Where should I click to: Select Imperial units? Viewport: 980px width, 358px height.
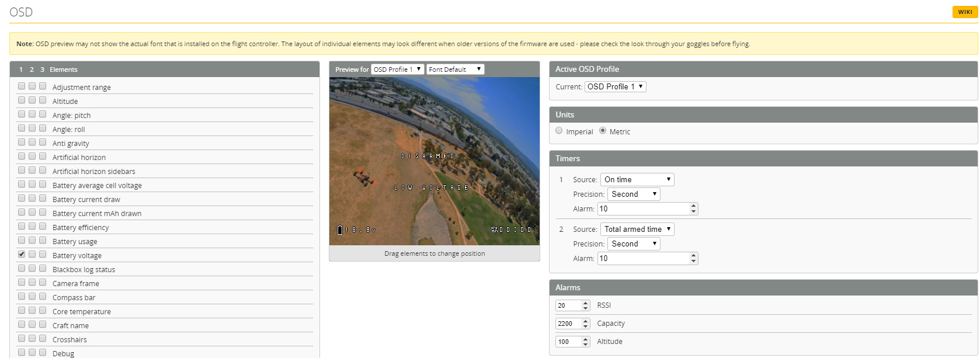[x=559, y=131]
